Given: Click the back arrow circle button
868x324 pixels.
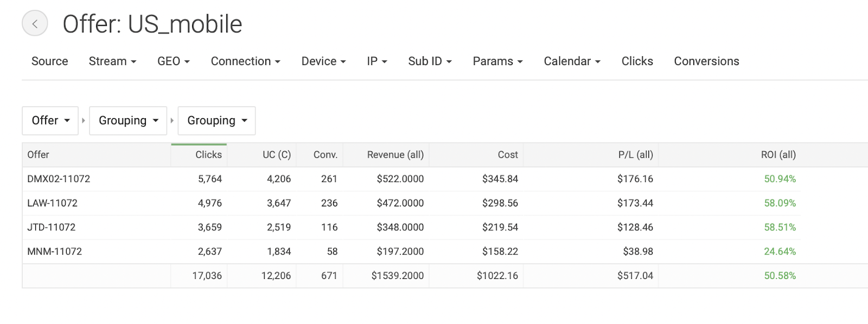Looking at the screenshot, I should coord(35,24).
